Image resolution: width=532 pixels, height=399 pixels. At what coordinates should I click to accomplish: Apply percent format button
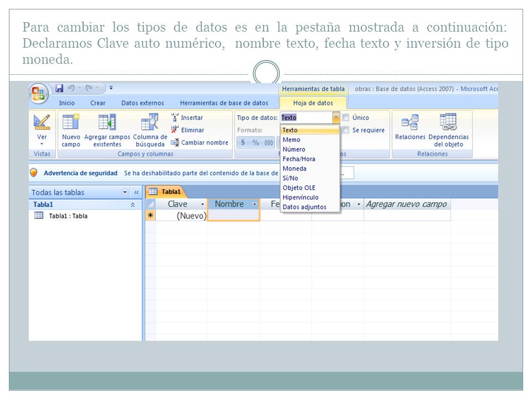pos(255,142)
